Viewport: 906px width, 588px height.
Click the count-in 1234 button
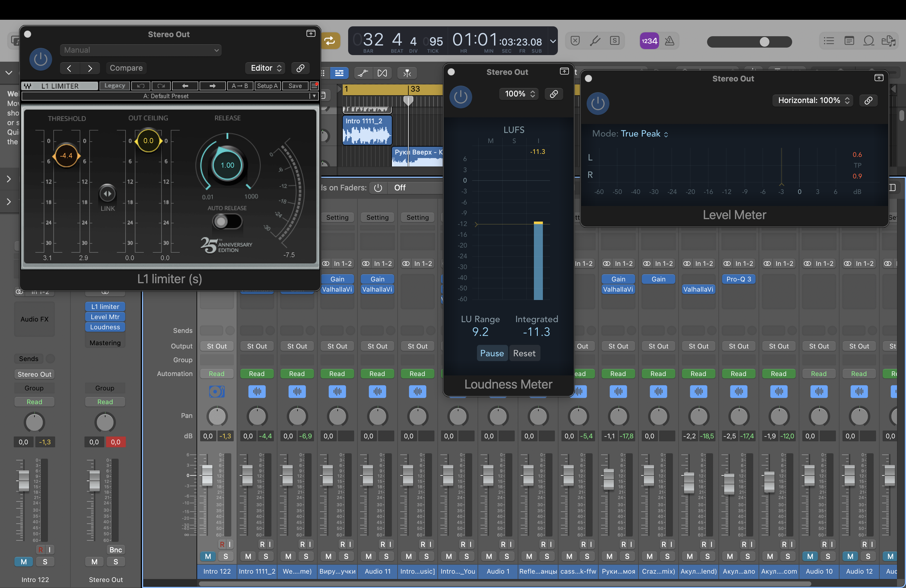point(649,41)
